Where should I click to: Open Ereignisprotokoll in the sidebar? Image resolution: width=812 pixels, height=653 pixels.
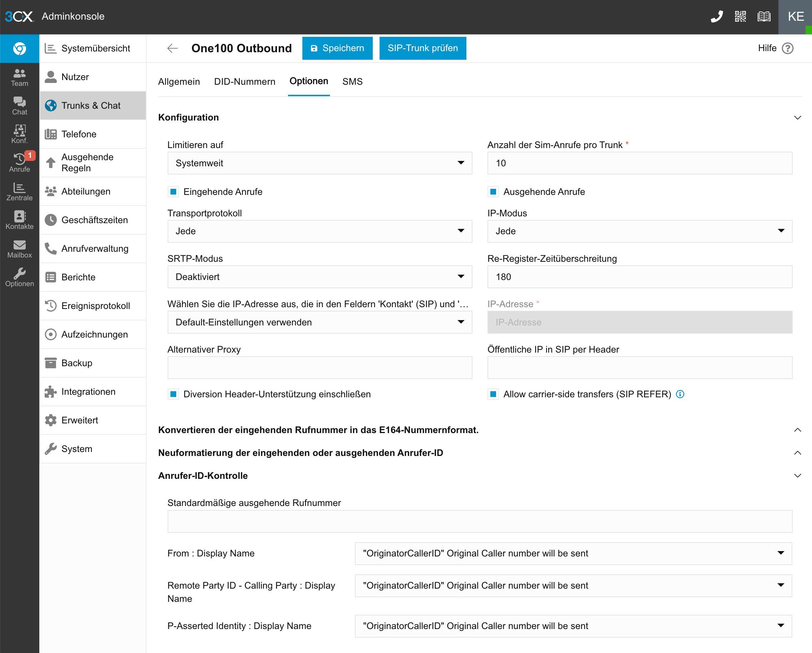click(x=93, y=306)
